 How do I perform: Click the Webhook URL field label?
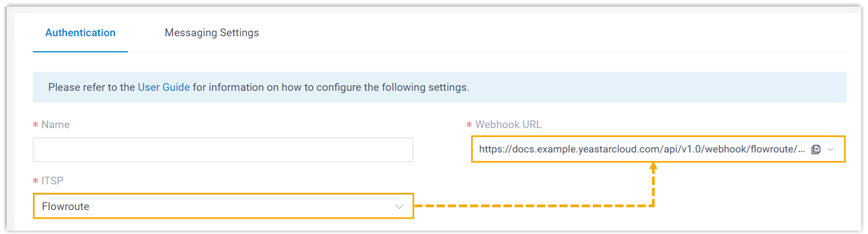(x=508, y=124)
